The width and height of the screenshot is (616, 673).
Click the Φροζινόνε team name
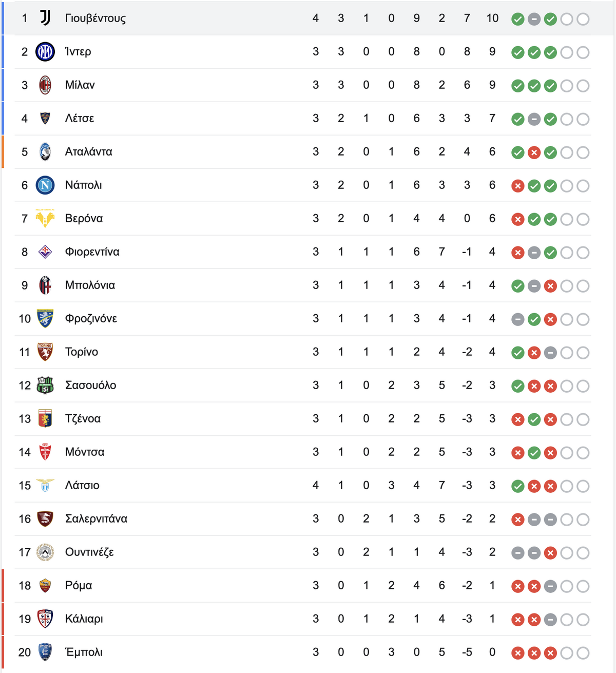point(91,319)
